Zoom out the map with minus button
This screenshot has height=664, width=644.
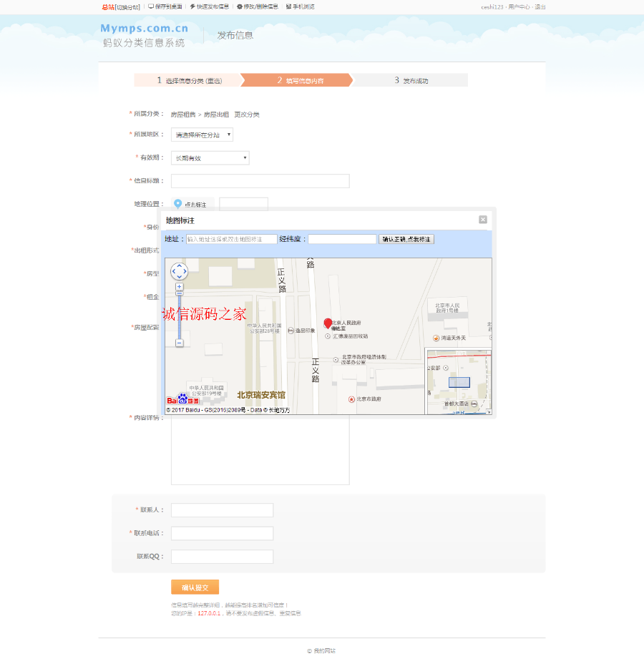pos(180,343)
